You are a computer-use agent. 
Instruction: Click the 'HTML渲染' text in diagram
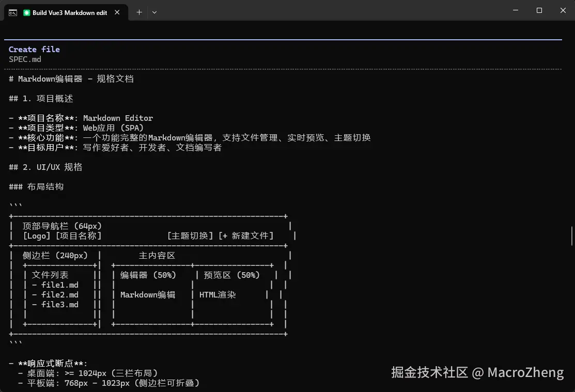[217, 295]
